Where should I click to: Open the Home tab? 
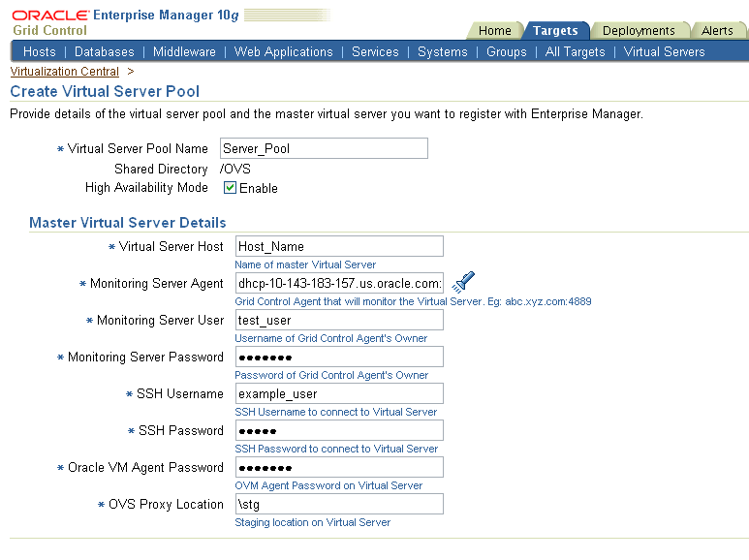click(x=495, y=31)
